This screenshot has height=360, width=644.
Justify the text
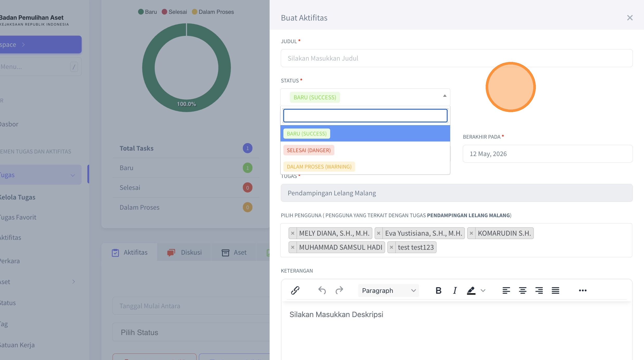coord(555,290)
